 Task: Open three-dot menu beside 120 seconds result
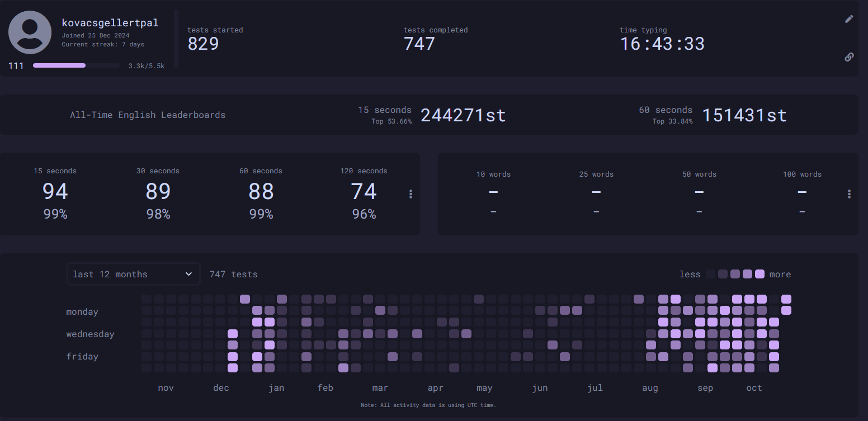411,194
